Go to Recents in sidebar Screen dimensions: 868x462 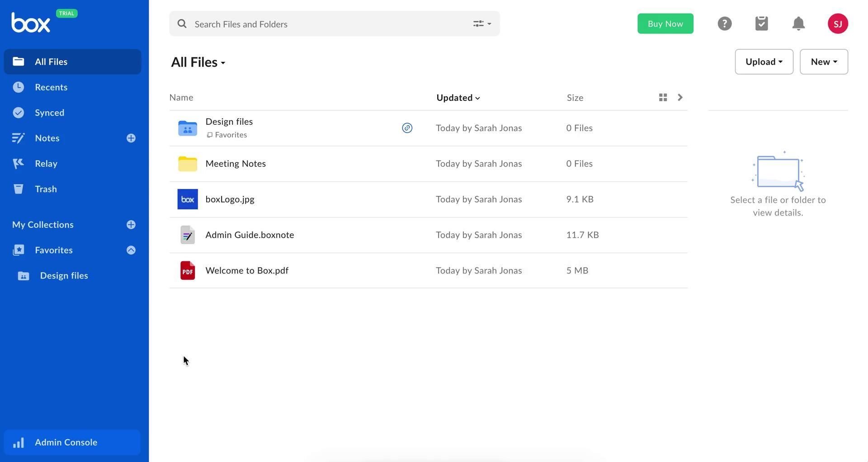click(x=51, y=87)
